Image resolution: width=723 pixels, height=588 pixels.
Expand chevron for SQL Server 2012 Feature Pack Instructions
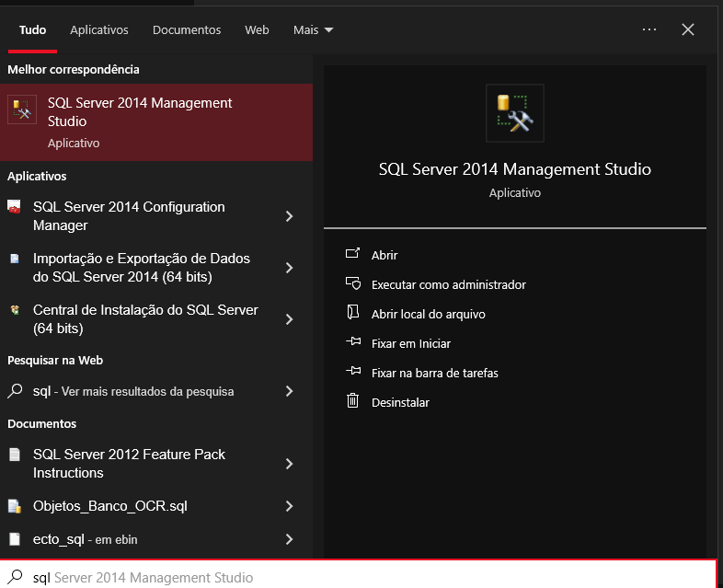[x=289, y=464]
